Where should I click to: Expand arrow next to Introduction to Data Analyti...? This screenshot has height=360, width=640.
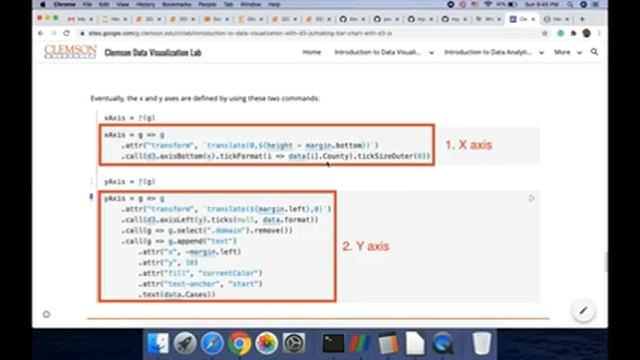[541, 53]
